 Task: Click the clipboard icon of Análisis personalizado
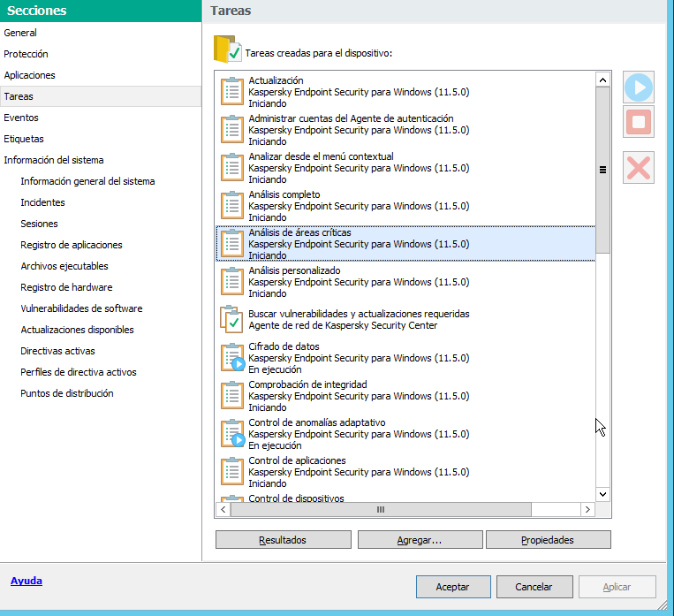tap(232, 281)
